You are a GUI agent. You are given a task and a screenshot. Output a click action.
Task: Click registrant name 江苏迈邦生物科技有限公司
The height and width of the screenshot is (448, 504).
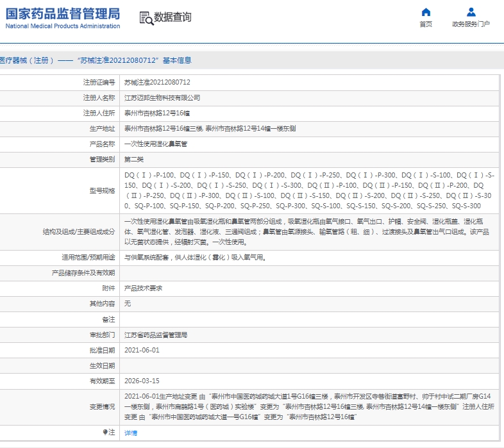162,97
